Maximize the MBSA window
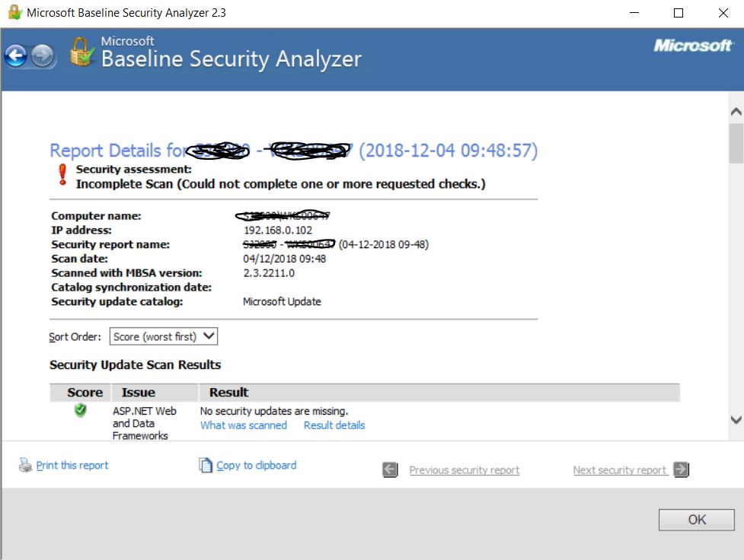The width and height of the screenshot is (744, 560). (679, 13)
